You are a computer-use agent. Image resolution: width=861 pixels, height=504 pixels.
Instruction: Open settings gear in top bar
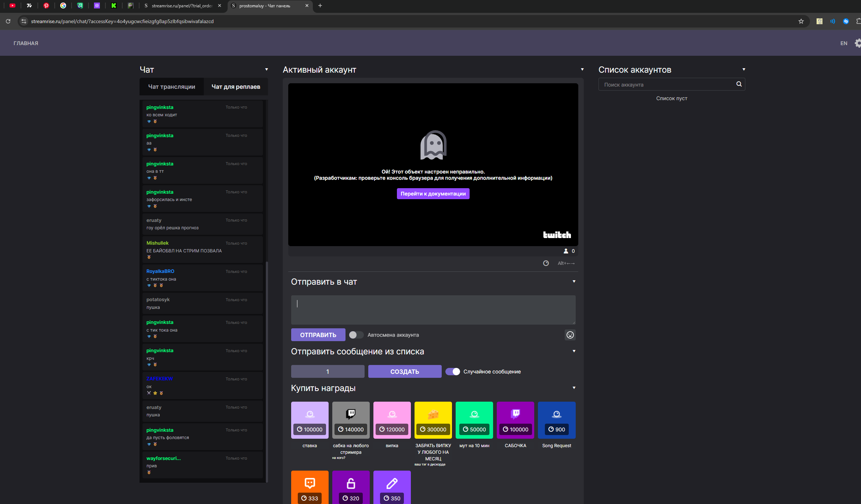858,43
